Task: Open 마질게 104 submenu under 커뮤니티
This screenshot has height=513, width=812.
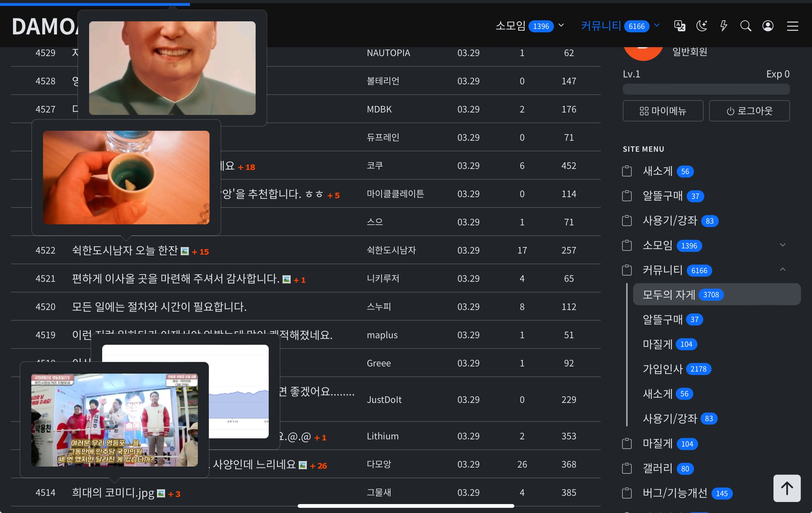Action: coord(670,344)
